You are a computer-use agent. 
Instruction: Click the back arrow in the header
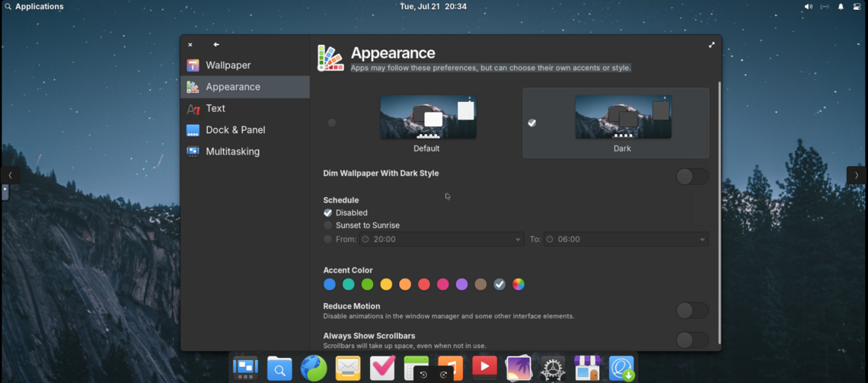216,44
